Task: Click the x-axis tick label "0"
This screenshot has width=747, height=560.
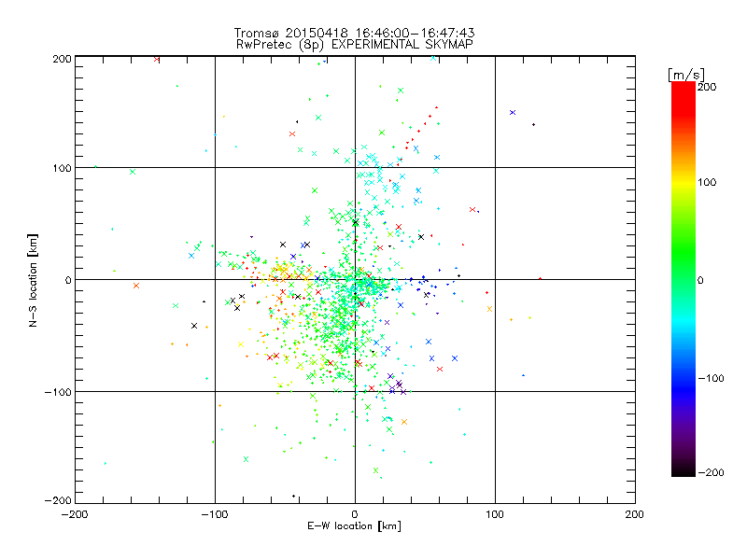Action: click(x=355, y=514)
